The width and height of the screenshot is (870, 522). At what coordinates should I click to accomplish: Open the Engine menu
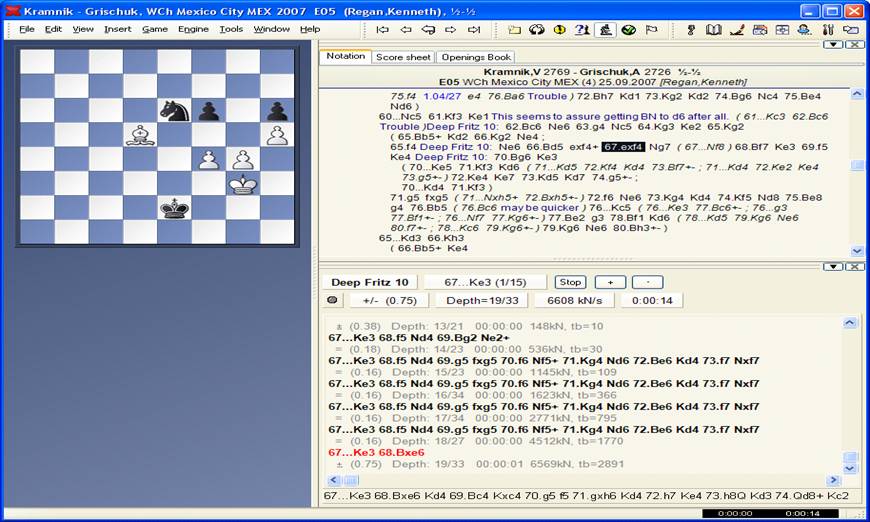pos(193,29)
